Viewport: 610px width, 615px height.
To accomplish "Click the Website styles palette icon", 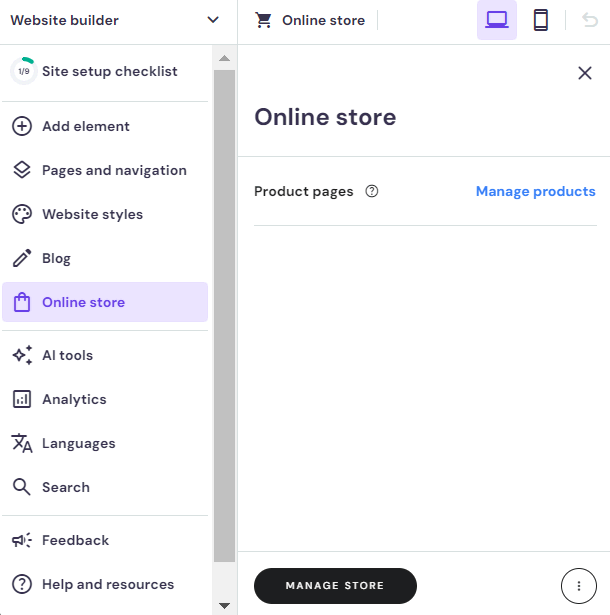I will click(x=22, y=214).
